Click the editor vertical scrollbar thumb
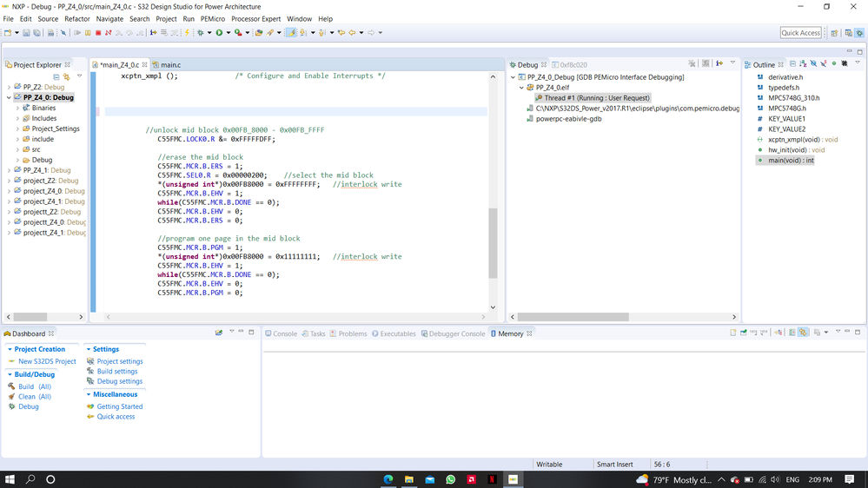This screenshot has width=868, height=488. click(493, 242)
